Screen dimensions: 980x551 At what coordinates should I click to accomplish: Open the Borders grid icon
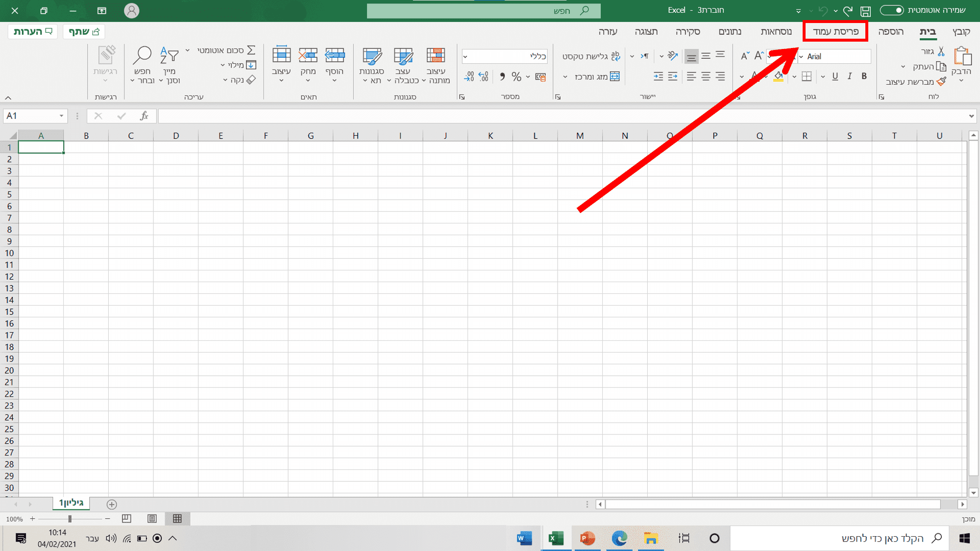807,76
